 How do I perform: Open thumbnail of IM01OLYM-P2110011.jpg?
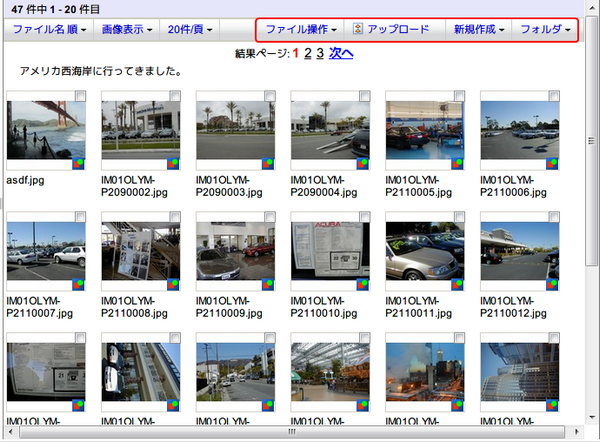(x=425, y=251)
